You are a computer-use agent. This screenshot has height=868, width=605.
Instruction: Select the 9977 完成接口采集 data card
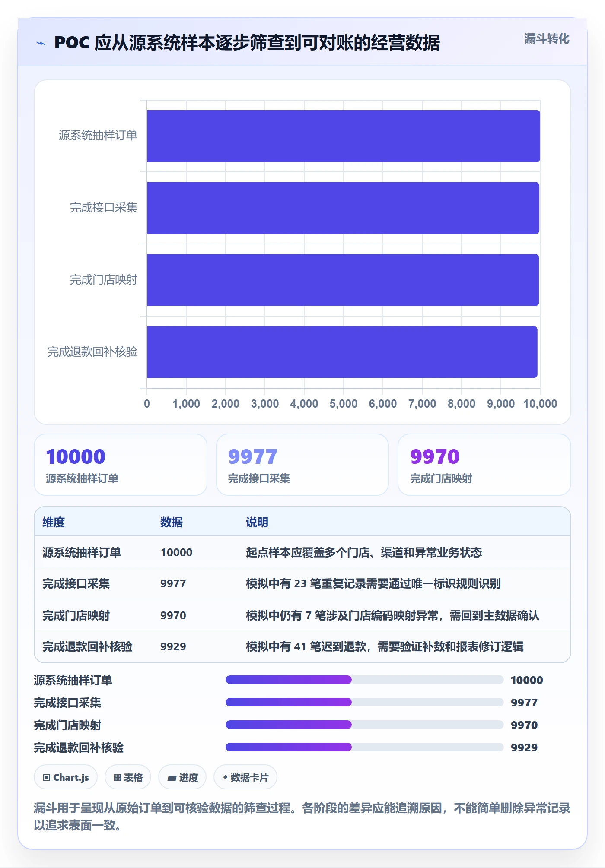[x=302, y=465]
